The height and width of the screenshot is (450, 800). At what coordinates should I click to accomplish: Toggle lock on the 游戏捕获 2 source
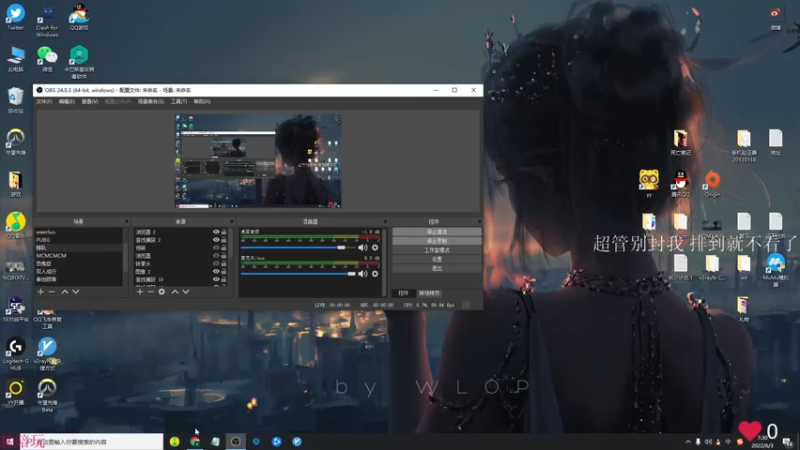[223, 240]
